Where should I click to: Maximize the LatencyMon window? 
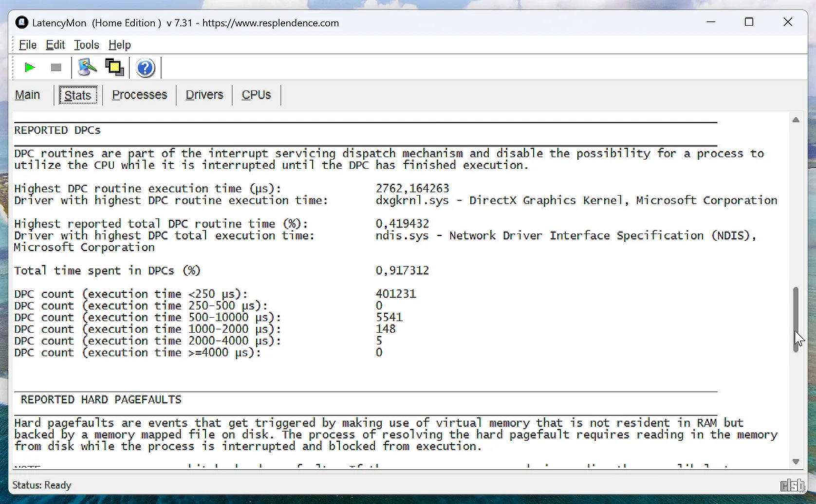click(749, 22)
